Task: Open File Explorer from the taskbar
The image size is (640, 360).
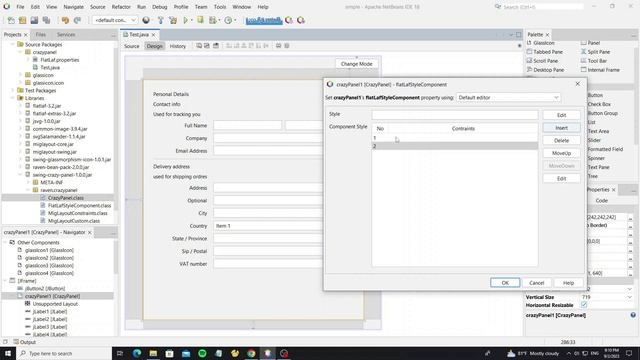Action: pyautogui.click(x=153, y=353)
